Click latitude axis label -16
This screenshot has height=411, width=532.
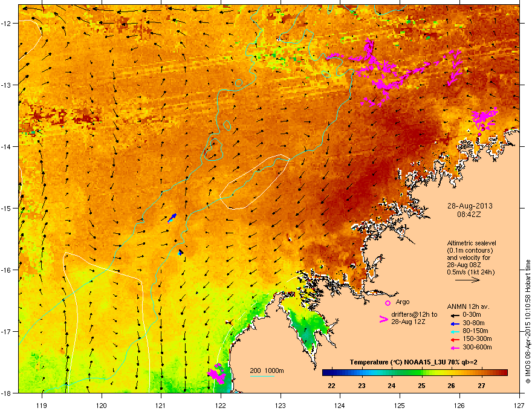[x=6, y=270]
